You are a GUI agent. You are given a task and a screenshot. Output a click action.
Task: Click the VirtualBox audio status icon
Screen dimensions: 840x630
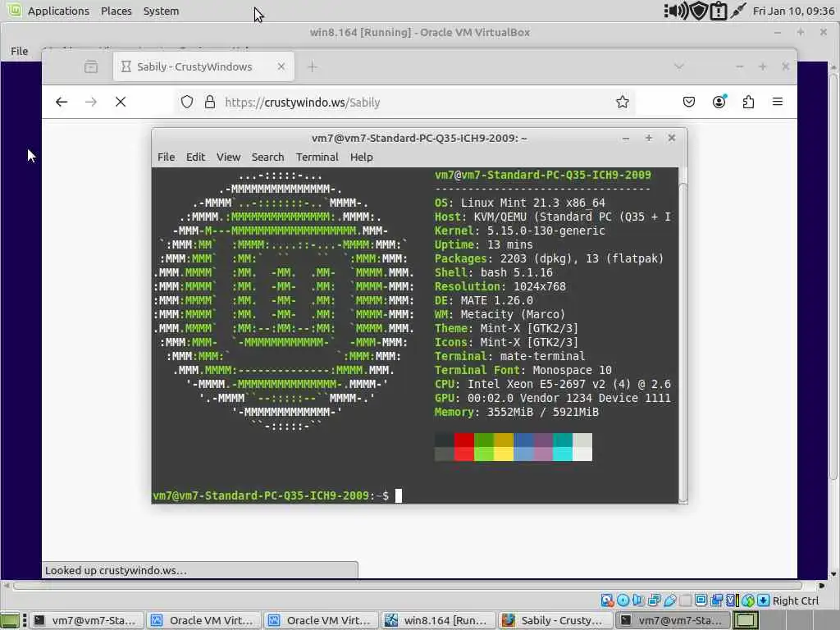point(638,600)
